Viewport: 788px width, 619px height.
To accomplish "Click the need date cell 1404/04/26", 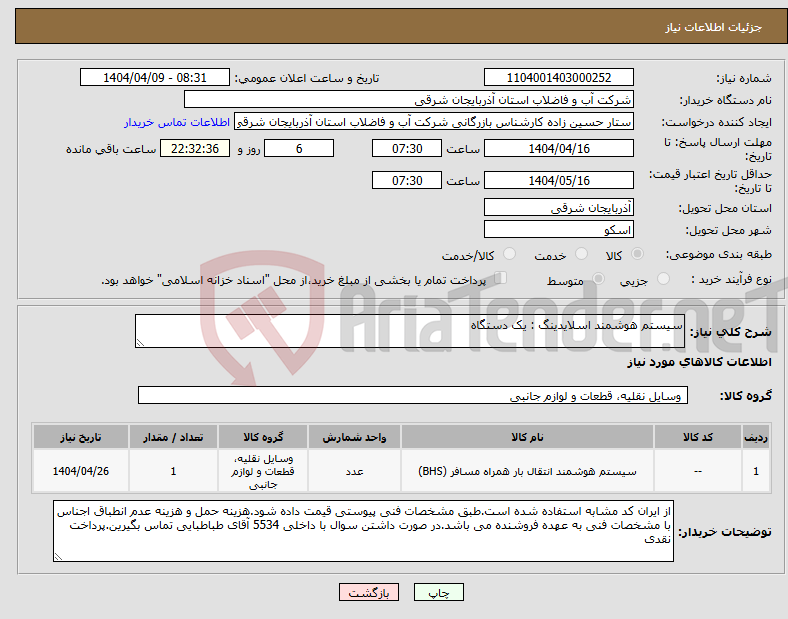I will point(81,471).
